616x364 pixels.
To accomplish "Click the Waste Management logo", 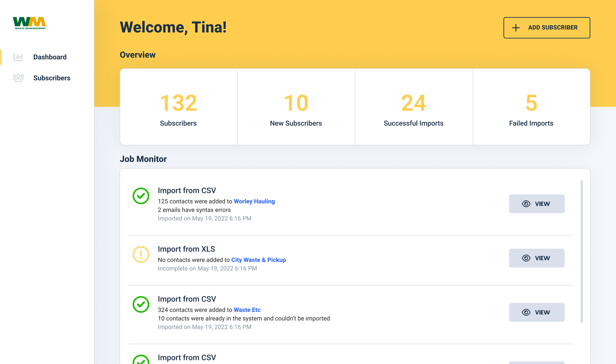I will coord(30,23).
